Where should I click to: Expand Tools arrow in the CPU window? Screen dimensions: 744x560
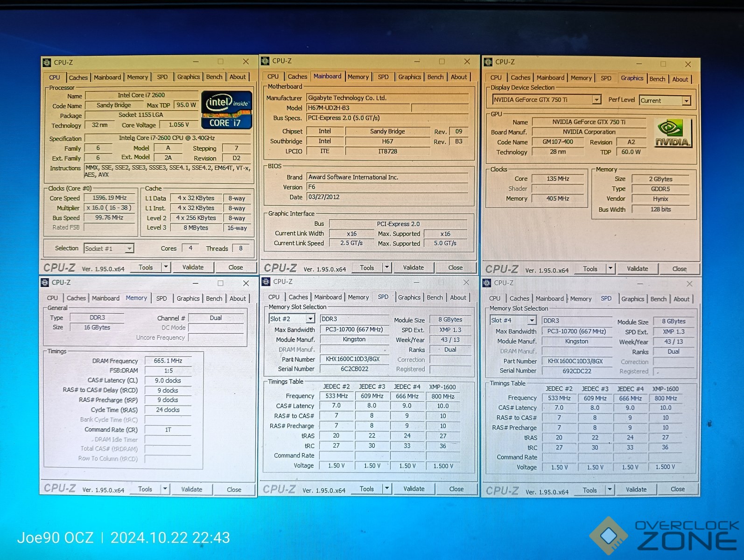click(166, 267)
